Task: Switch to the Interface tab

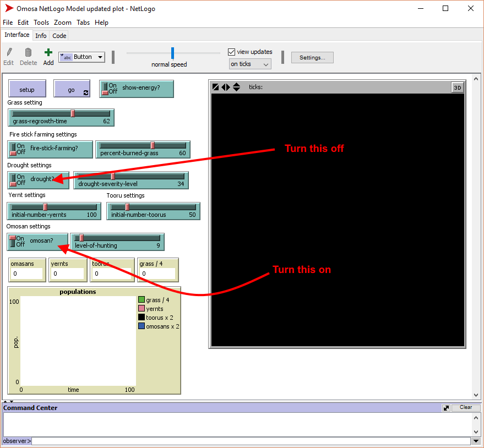Action: point(17,35)
